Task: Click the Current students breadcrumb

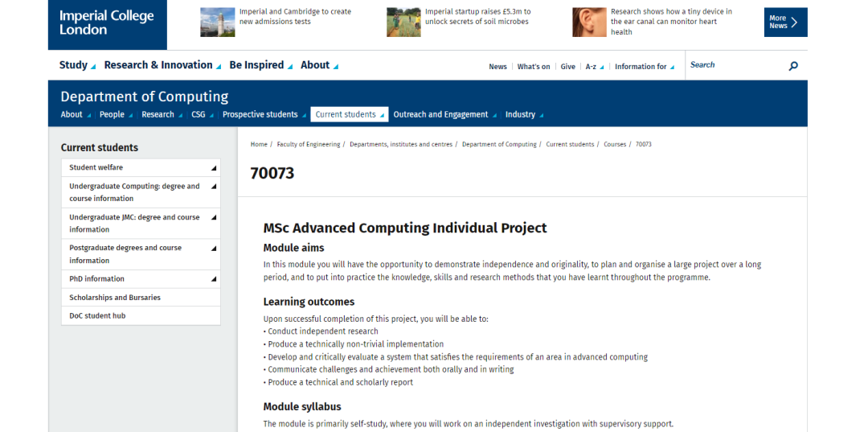Action: 570,144
